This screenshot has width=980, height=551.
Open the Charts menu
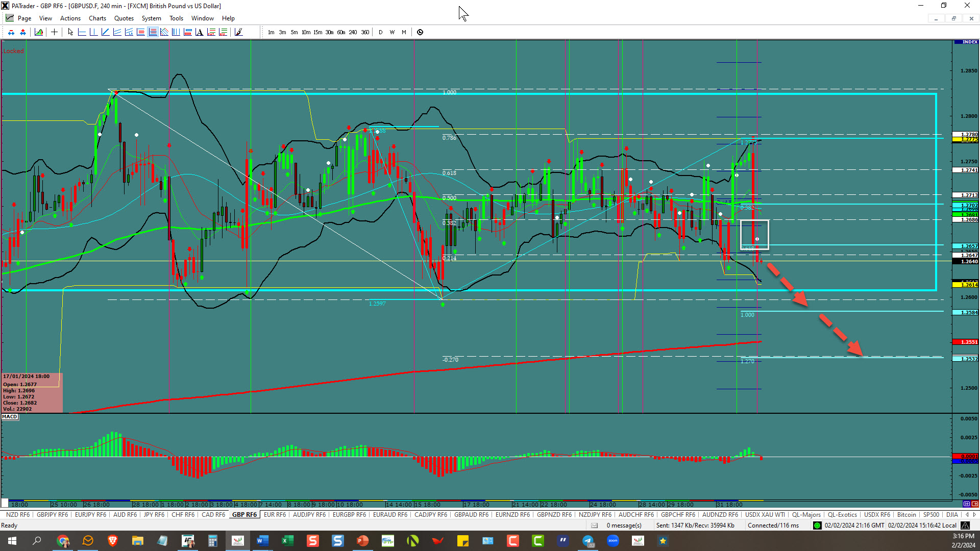pos(97,18)
